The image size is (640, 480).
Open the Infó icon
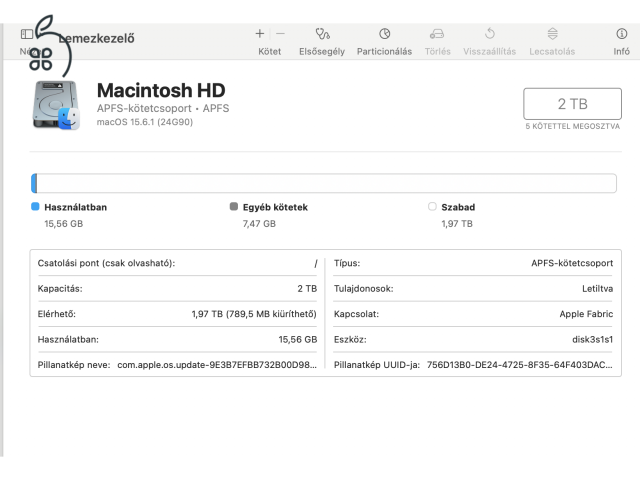pos(621,33)
